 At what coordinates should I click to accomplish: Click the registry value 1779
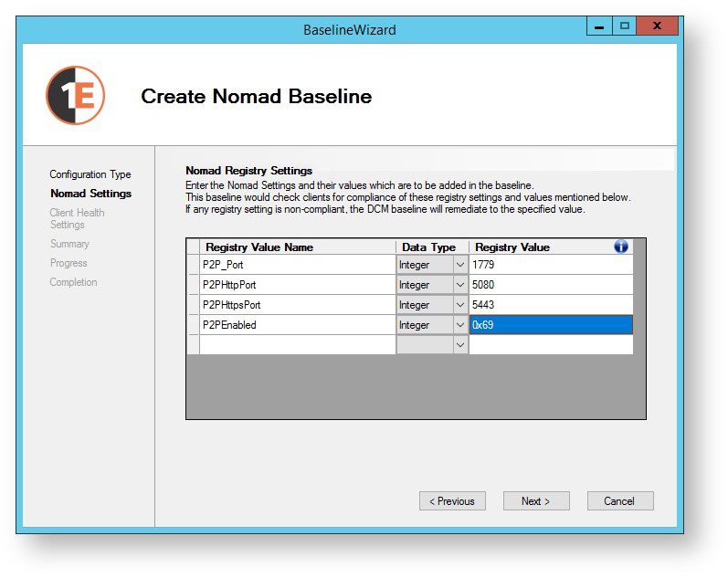(x=551, y=265)
